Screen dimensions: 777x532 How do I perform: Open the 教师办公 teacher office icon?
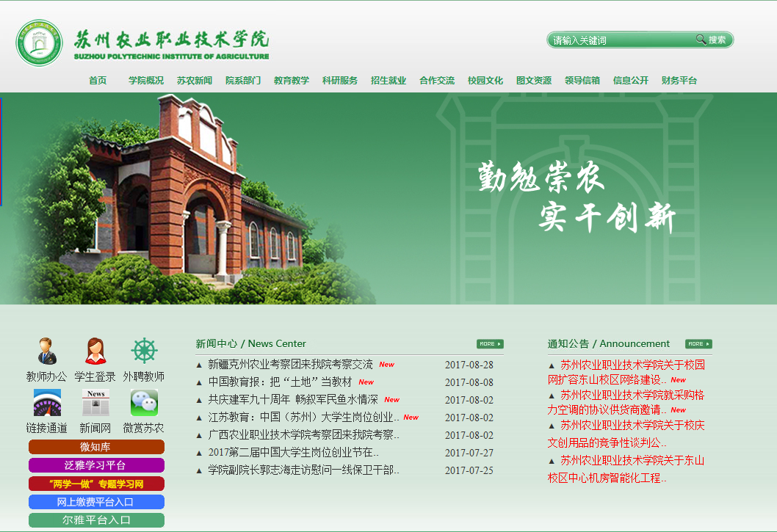(46, 351)
